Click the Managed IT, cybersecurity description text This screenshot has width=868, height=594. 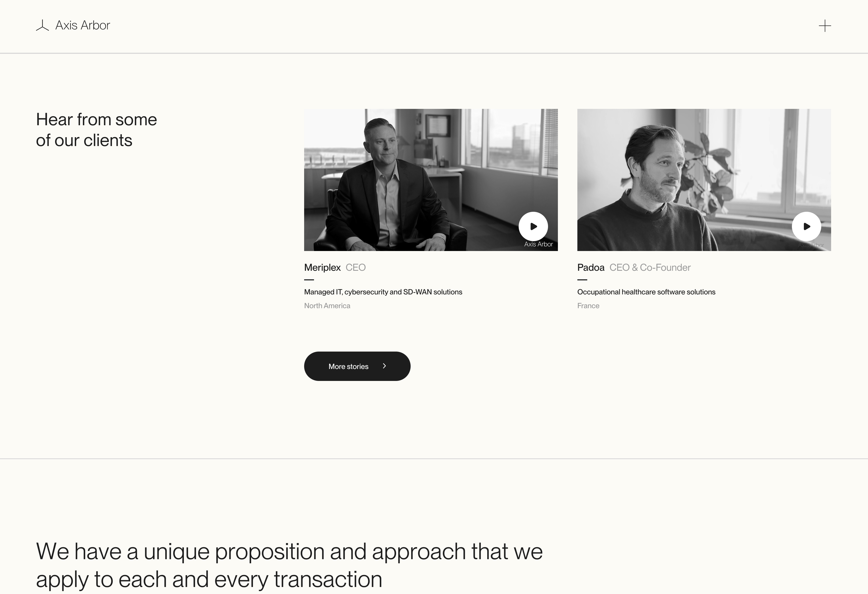(383, 292)
